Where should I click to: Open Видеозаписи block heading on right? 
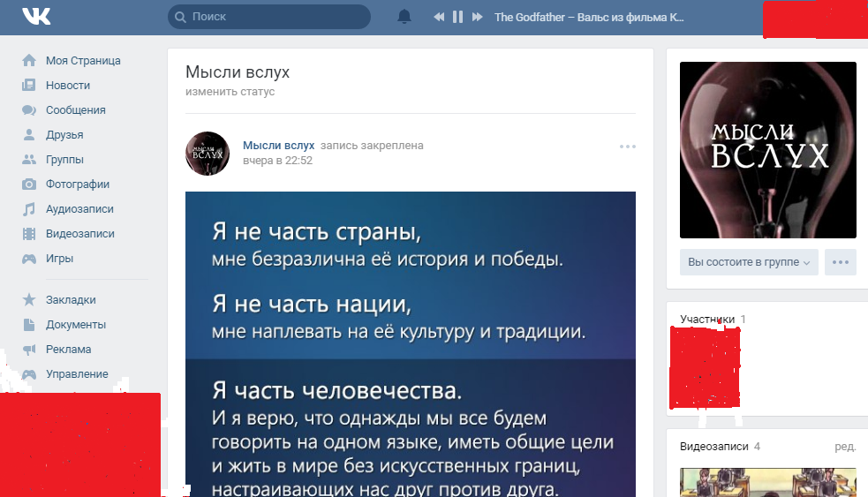(x=714, y=447)
